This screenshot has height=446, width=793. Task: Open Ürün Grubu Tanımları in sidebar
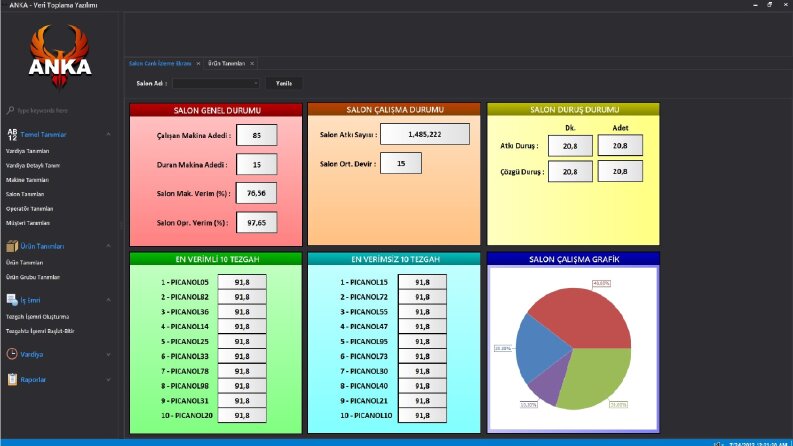click(x=32, y=277)
